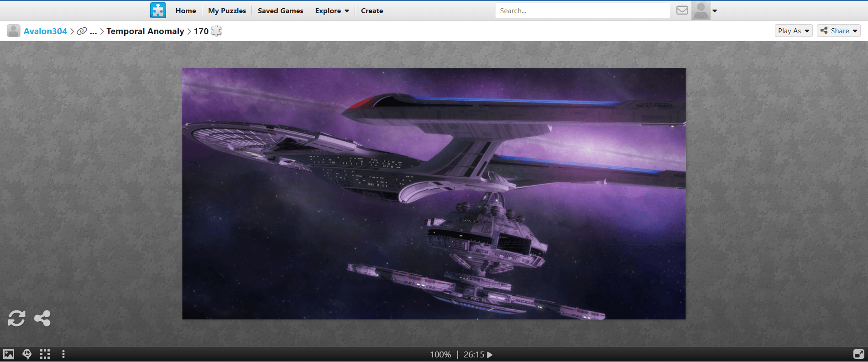Click the Avalon304 avatar icon
This screenshot has height=362, width=868.
point(14,31)
